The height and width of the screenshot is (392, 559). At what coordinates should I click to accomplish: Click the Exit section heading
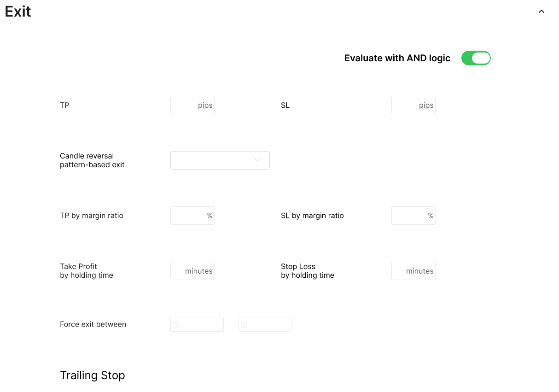click(x=18, y=12)
